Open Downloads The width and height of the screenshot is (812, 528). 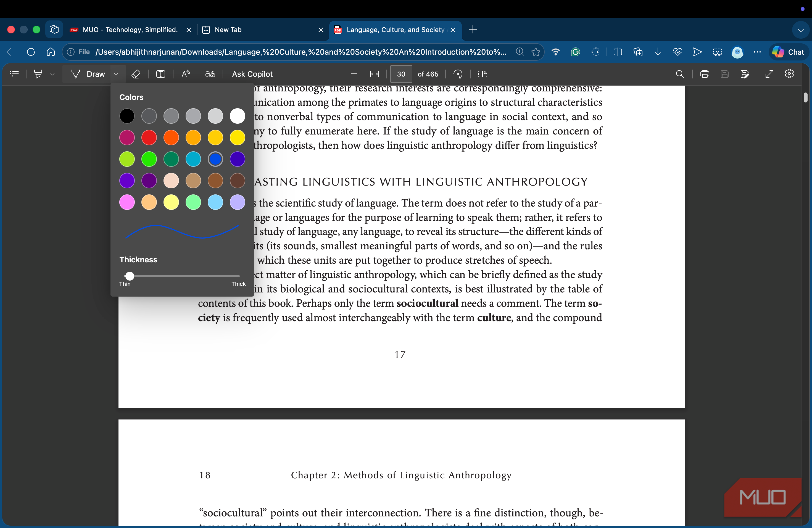(x=658, y=52)
